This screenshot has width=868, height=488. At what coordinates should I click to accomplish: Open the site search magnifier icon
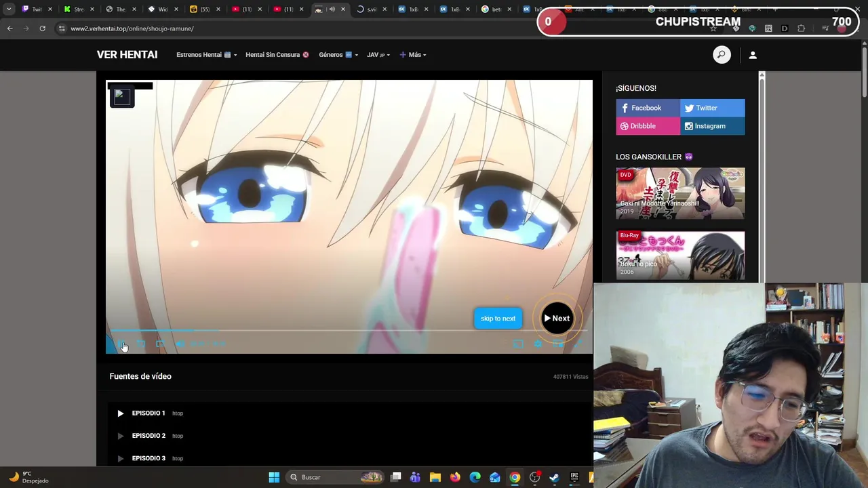coord(722,55)
